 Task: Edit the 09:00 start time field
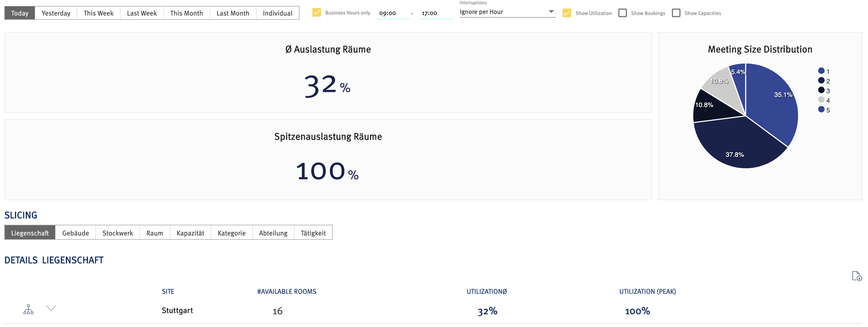(x=394, y=13)
